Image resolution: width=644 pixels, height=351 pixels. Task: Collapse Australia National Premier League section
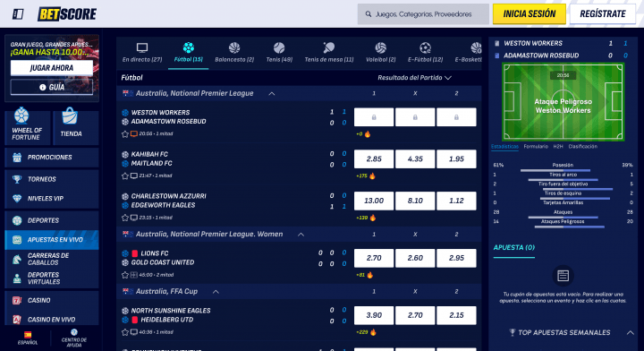[x=272, y=94]
